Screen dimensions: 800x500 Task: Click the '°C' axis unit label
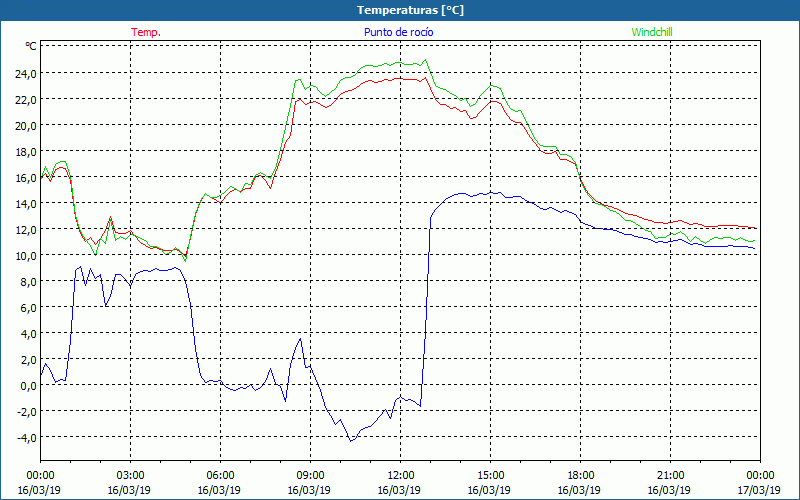click(31, 46)
